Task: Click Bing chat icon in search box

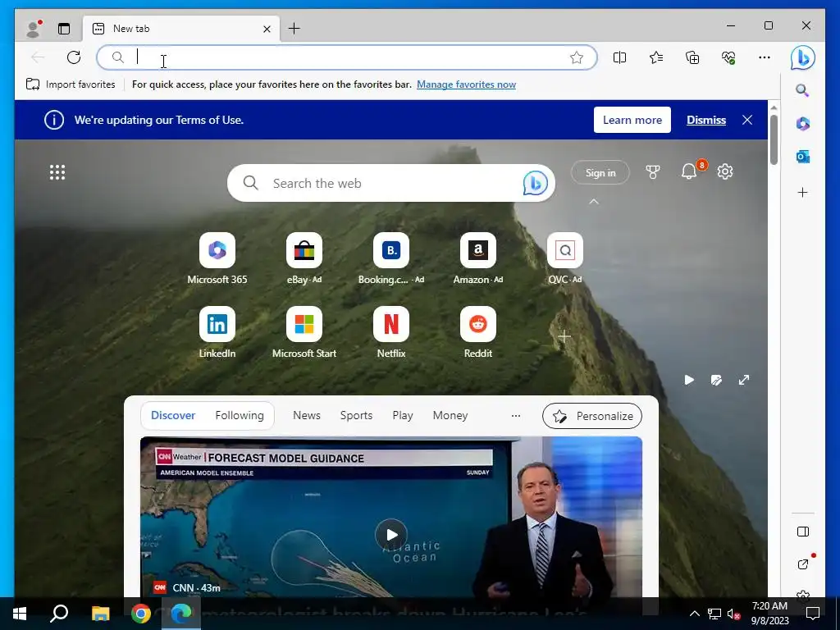Action: click(535, 183)
